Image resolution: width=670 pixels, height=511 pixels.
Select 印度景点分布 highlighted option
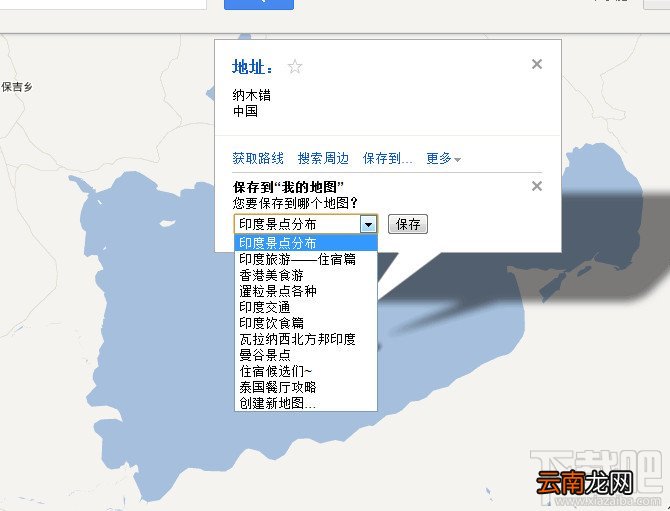tap(306, 243)
